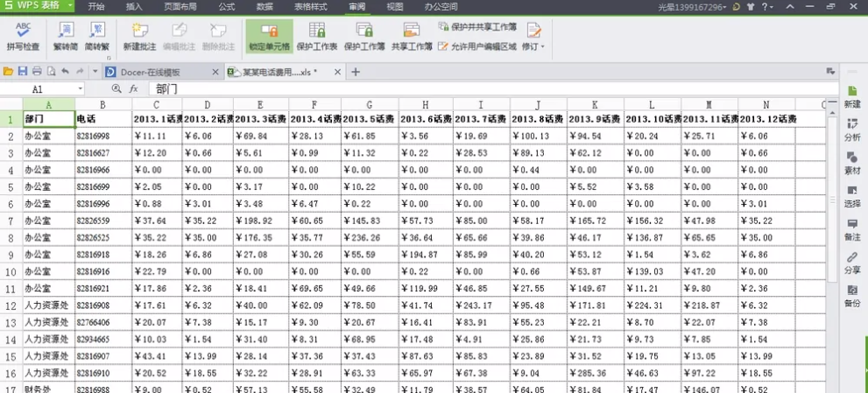868x393 pixels.
Task: Collapse the ribbon with up chevron
Action: point(791,7)
